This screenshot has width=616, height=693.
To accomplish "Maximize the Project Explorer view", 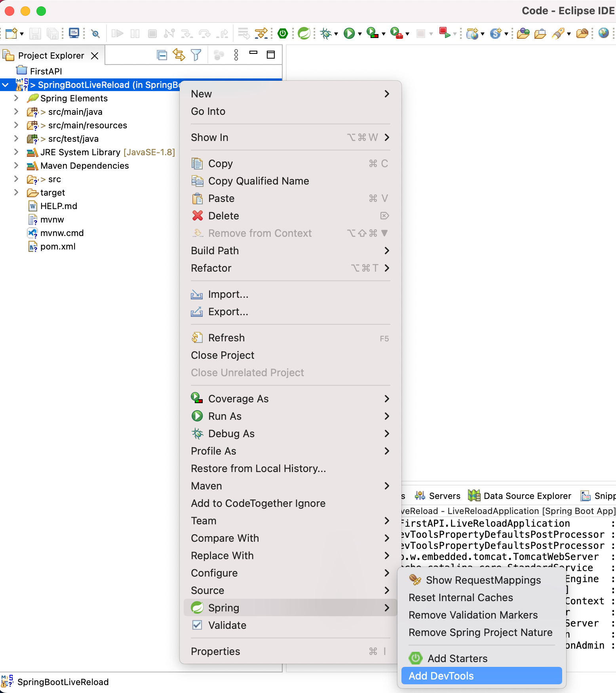I will tap(271, 55).
